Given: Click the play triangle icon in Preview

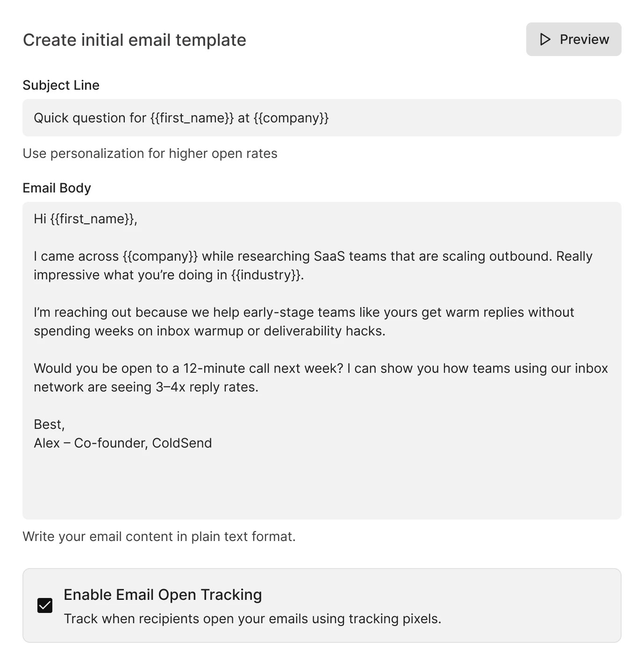Looking at the screenshot, I should pos(545,39).
